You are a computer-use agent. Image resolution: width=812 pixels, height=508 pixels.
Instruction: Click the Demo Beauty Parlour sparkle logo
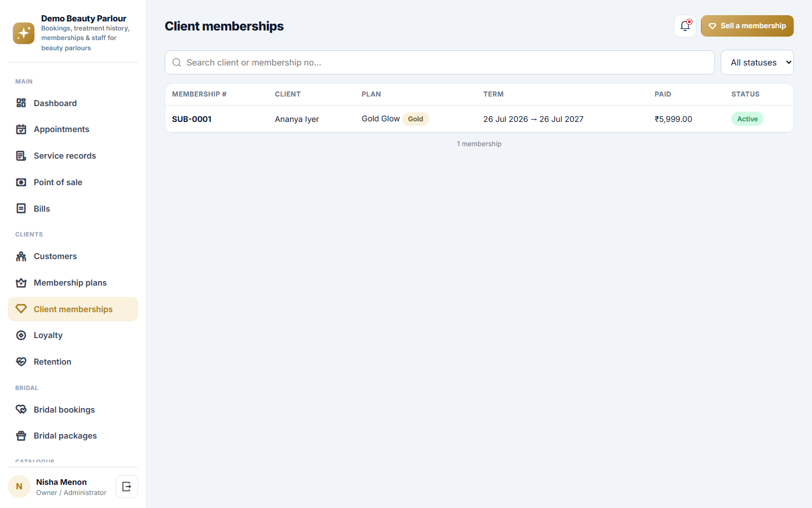coord(24,33)
